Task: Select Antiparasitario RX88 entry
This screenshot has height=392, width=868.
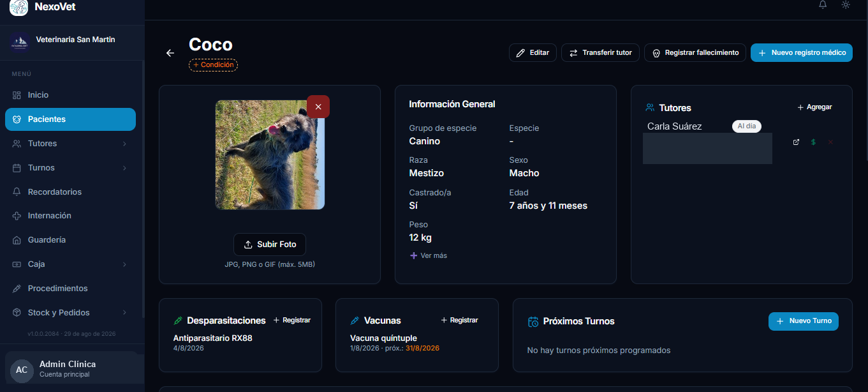Action: click(213, 338)
